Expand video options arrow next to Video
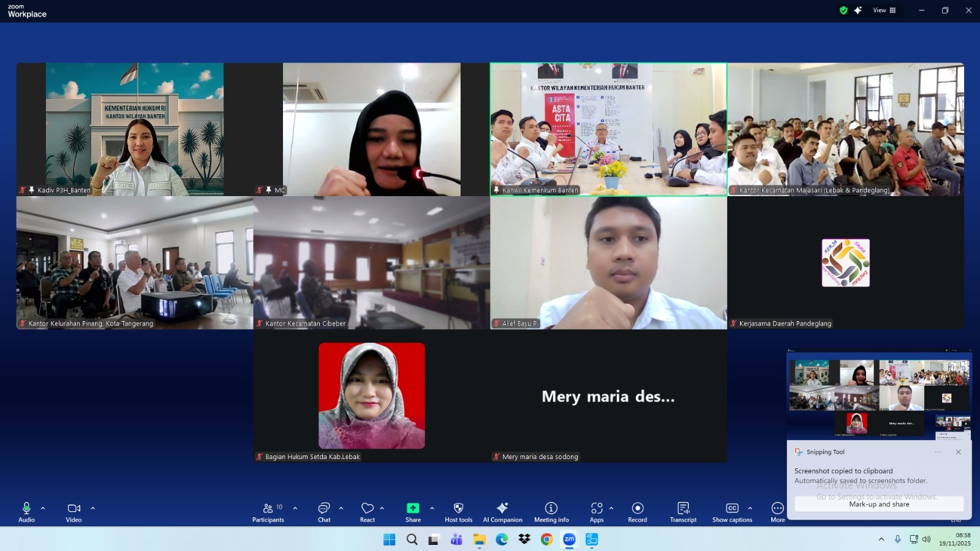Viewport: 980px width, 551px height. [x=93, y=508]
